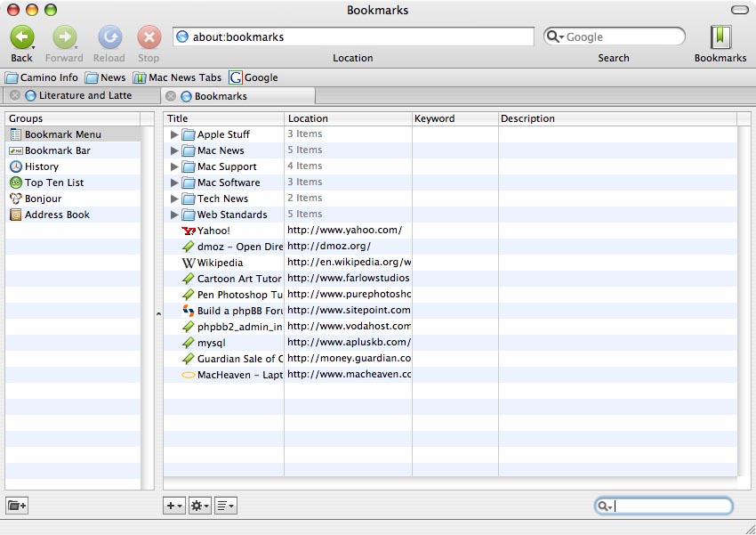
Task: Open the Google search engine dropdown
Action: click(555, 36)
